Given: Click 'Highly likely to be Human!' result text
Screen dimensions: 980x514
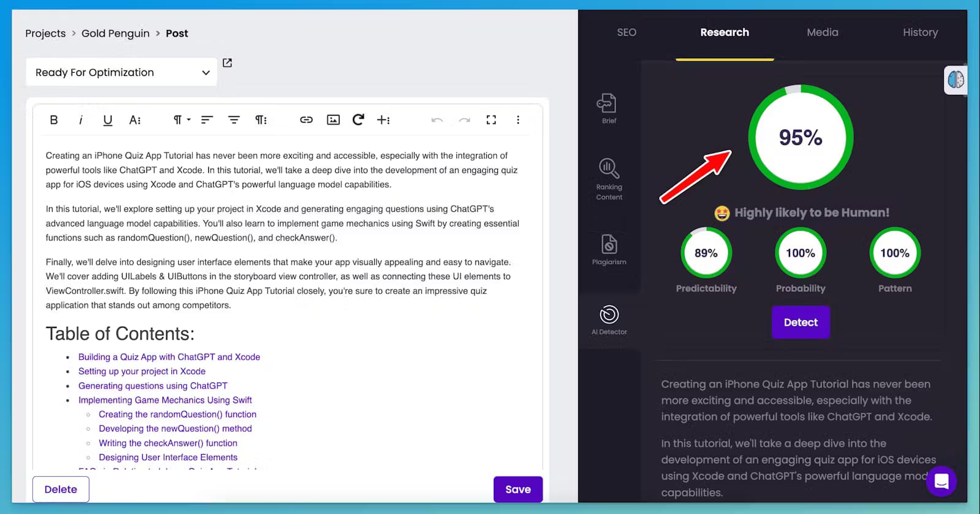Looking at the screenshot, I should [x=812, y=213].
